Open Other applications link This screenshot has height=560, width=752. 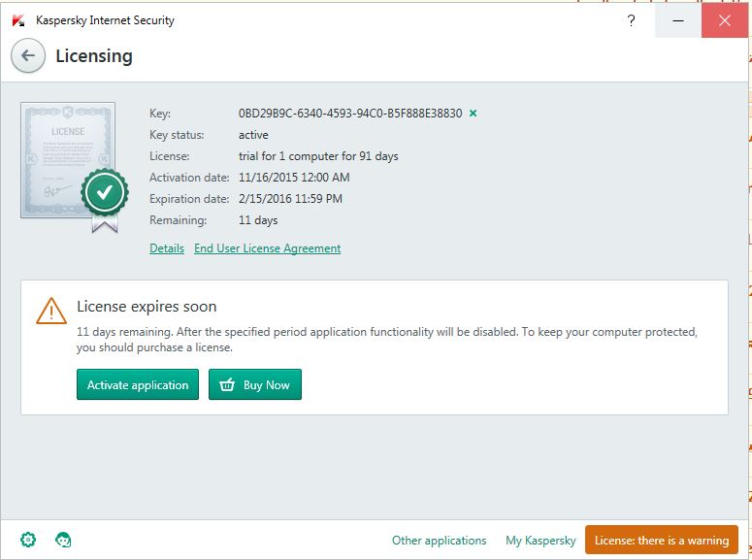coord(440,541)
